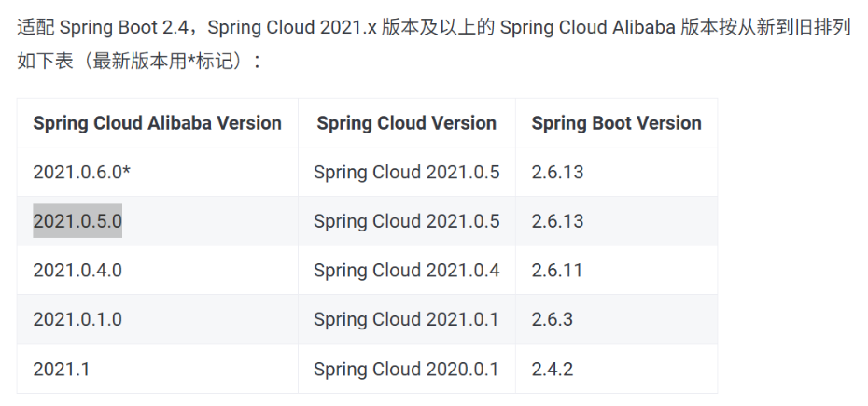Click the 2021.1 Alibaba version cell
868x406 pixels.
coord(157,369)
